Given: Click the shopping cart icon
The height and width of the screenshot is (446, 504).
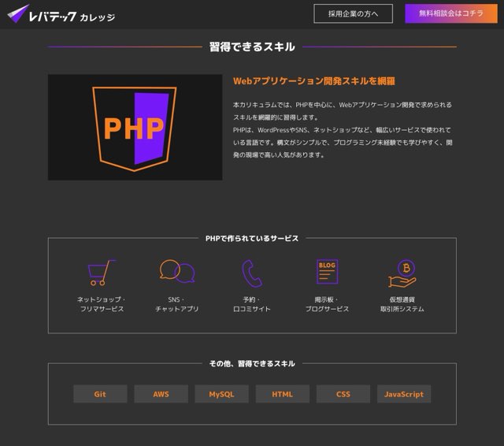Looking at the screenshot, I should click(x=102, y=273).
